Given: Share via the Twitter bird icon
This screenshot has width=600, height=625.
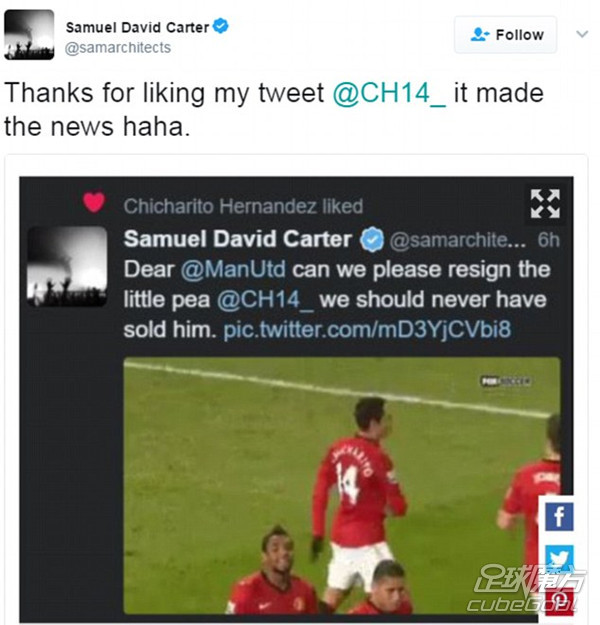Looking at the screenshot, I should 559,558.
